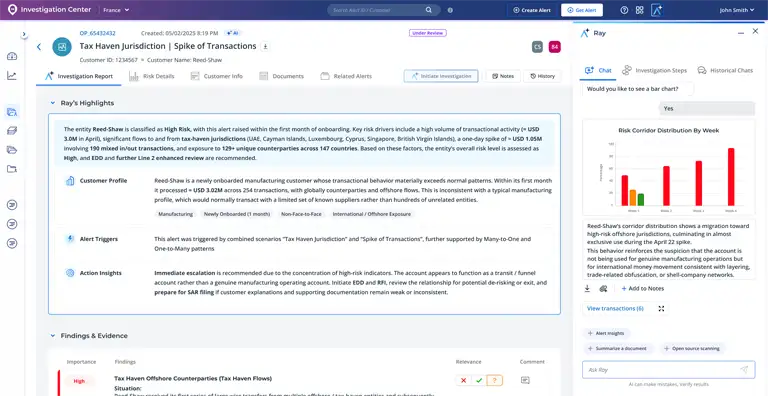This screenshot has height=396, width=768.
Task: Click the Investigation Center logo icon
Action: 12,9
